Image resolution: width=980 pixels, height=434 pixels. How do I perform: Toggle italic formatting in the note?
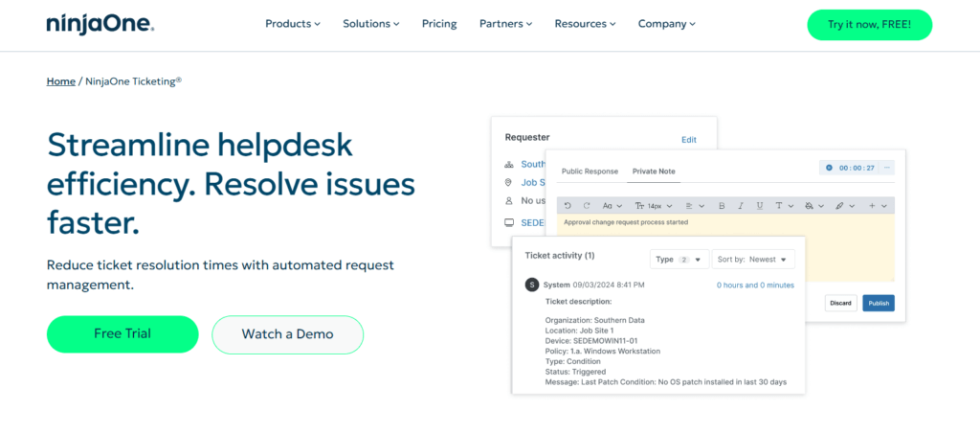point(741,205)
